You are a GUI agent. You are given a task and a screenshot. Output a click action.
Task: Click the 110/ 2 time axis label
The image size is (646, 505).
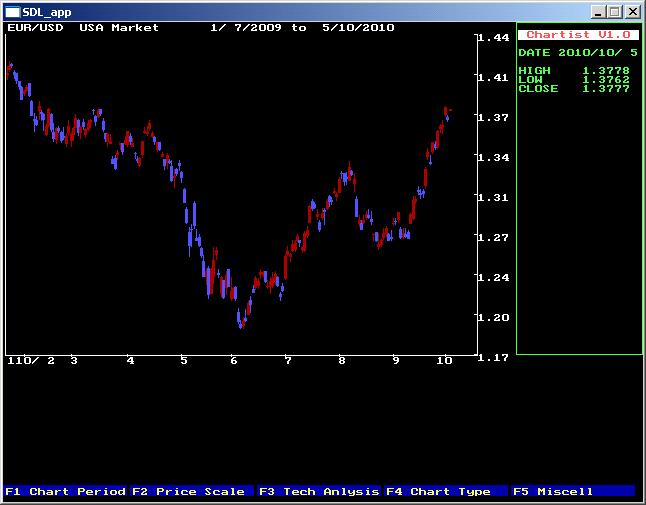(31, 360)
